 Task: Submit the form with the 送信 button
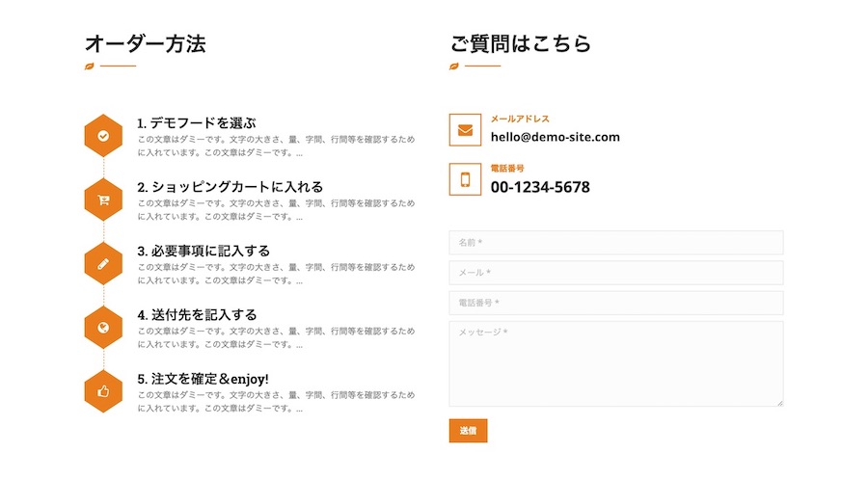[469, 431]
